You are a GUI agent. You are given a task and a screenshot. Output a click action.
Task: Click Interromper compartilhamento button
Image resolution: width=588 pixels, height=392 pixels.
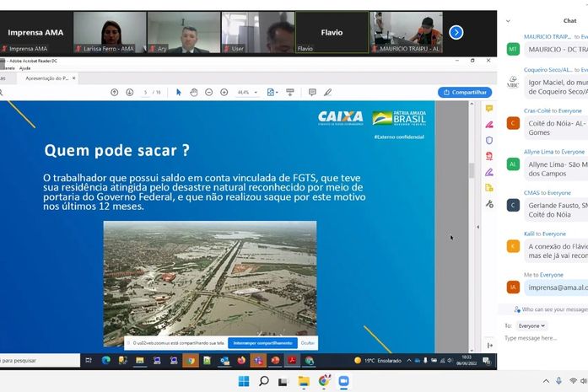262,343
